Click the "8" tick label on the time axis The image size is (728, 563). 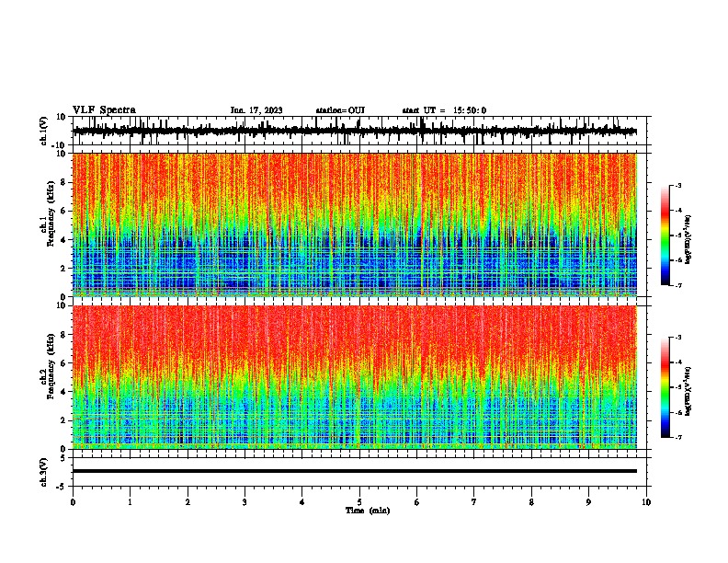tap(531, 502)
